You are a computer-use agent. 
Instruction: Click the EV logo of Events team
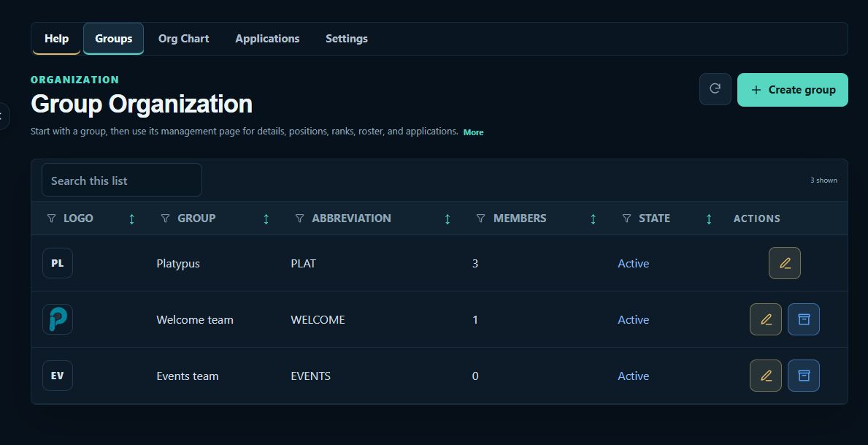pyautogui.click(x=58, y=376)
